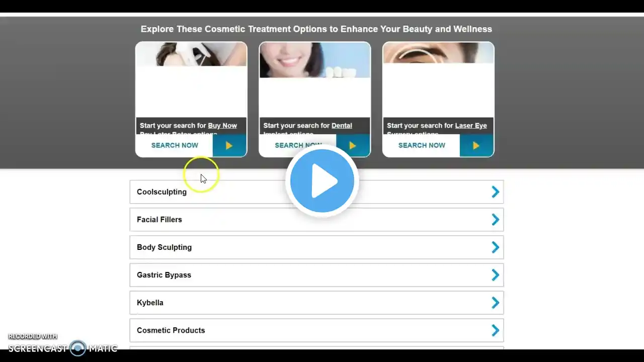The height and width of the screenshot is (362, 644).
Task: Open the Buy Now Pay Later Botox link
Action: tap(222, 126)
